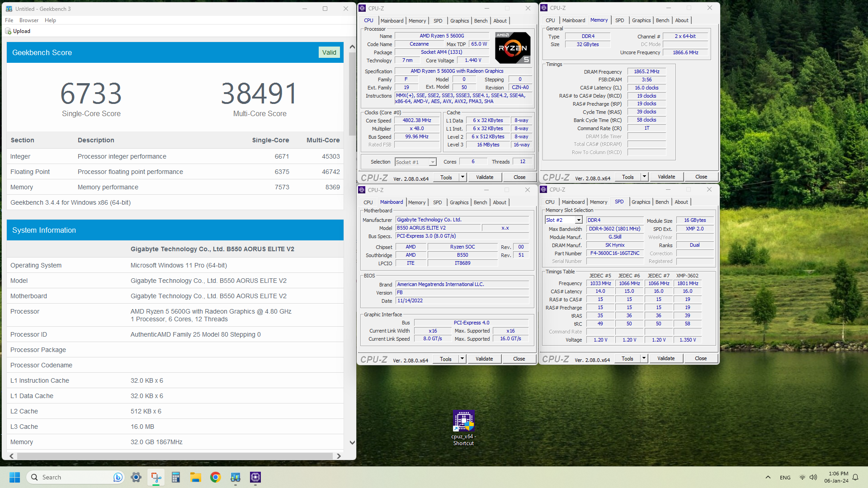Expand Tools dropdown arrow in CPU tab window
The height and width of the screenshot is (488, 868).
462,177
